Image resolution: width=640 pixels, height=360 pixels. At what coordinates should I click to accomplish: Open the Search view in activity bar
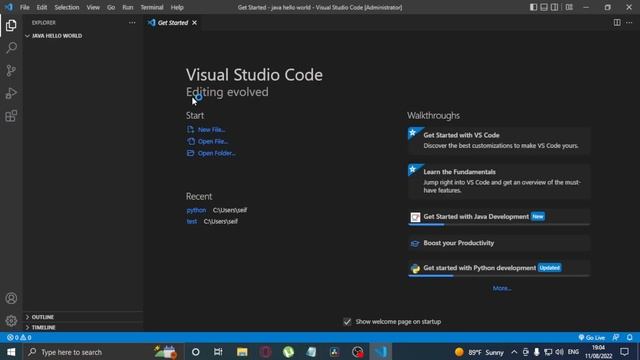tap(11, 48)
